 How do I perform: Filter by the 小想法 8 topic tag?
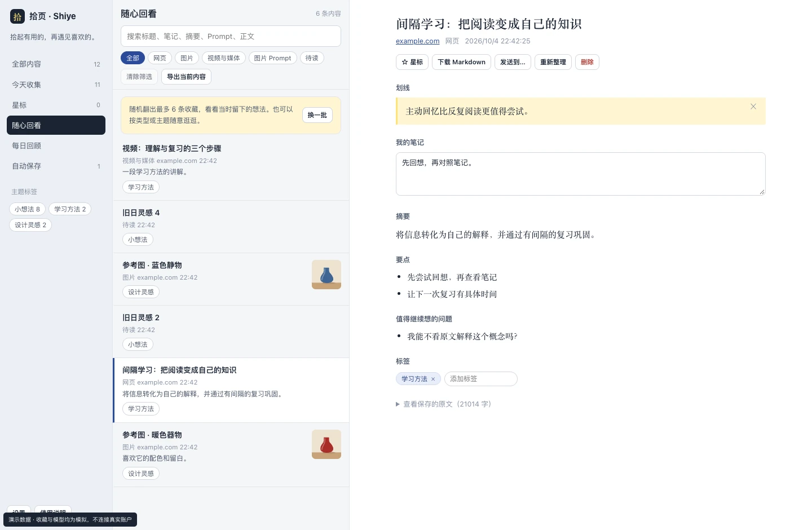point(28,209)
